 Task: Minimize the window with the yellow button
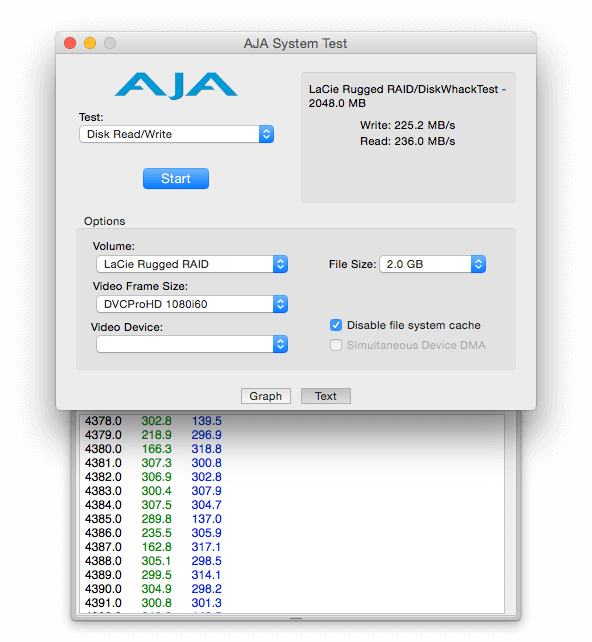pos(90,43)
